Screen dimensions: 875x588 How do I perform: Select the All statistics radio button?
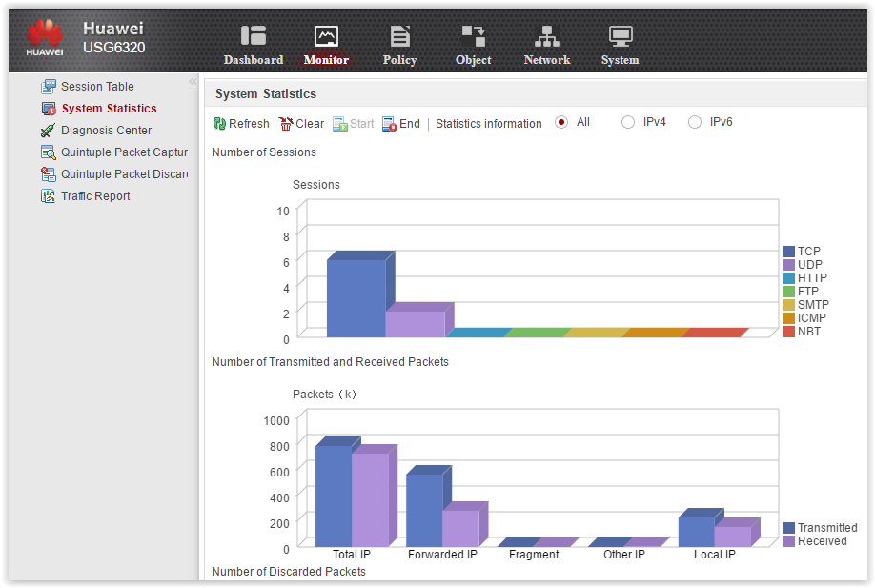click(x=561, y=122)
